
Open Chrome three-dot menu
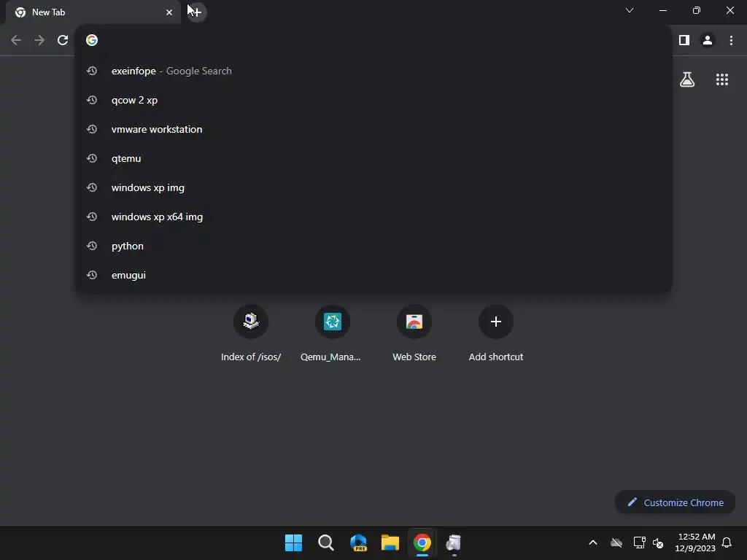[731, 41]
